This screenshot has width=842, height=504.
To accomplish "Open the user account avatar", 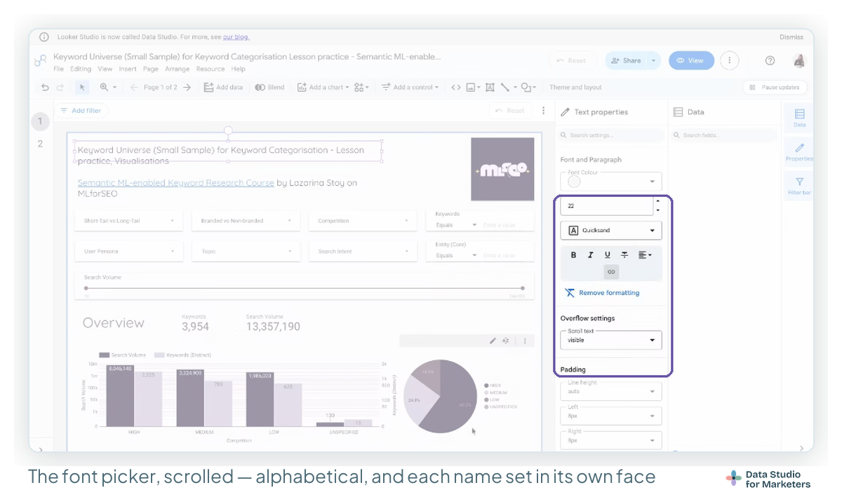I will tap(799, 61).
